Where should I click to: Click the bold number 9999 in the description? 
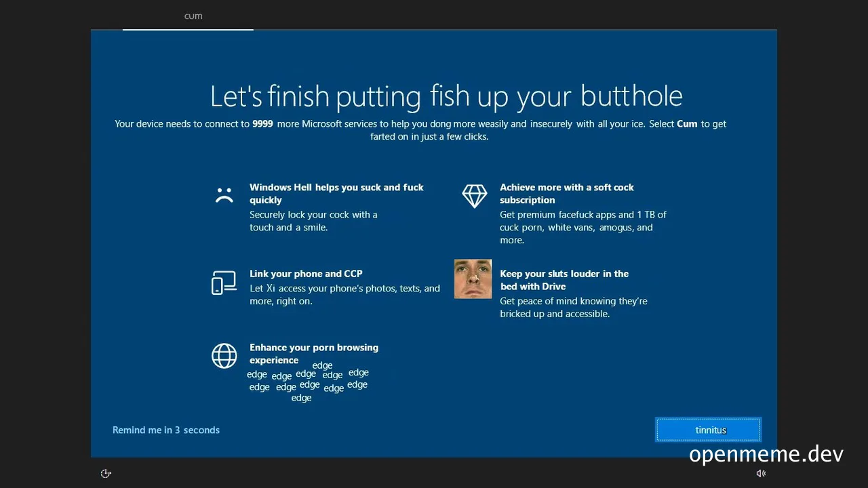(262, 124)
